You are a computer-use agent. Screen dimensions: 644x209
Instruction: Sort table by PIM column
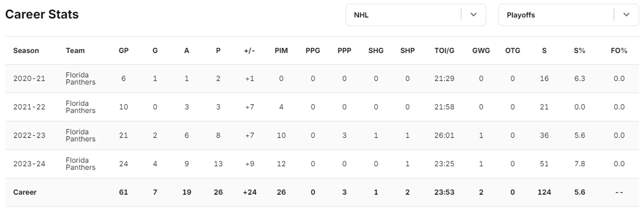click(x=281, y=51)
